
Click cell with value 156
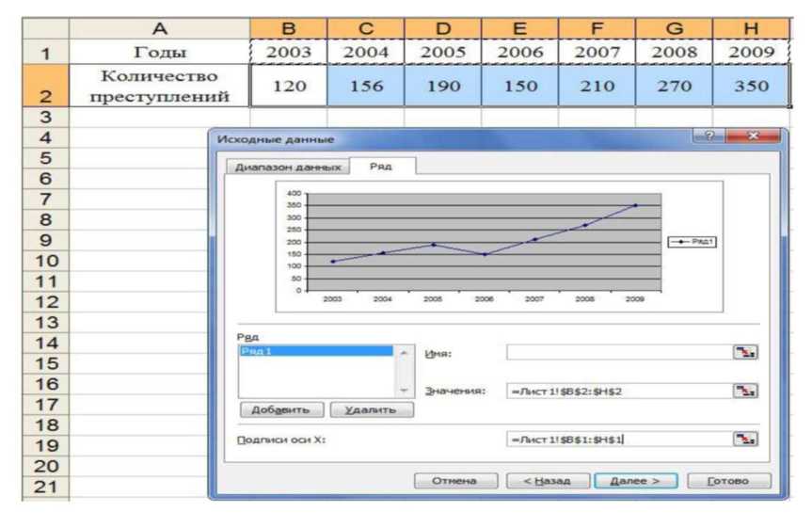[366, 86]
